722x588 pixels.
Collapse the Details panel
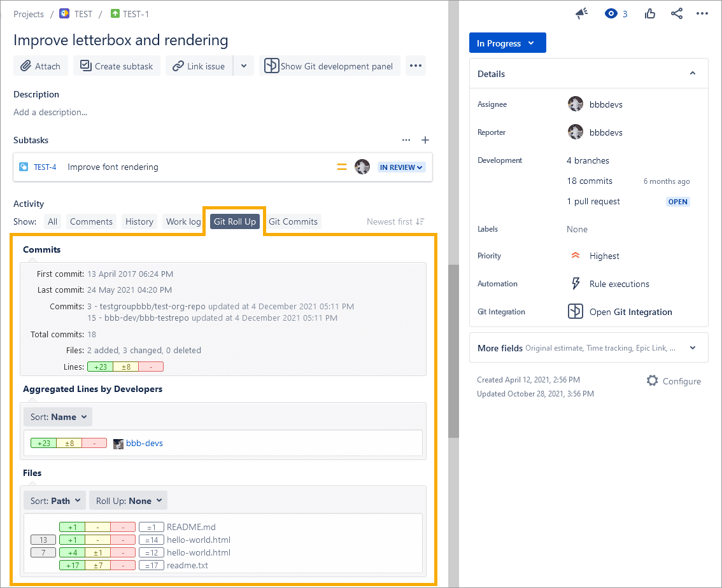[x=693, y=74]
